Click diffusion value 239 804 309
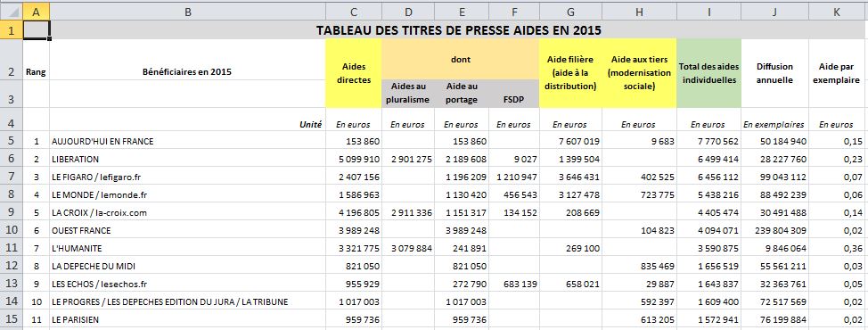 (x=774, y=230)
